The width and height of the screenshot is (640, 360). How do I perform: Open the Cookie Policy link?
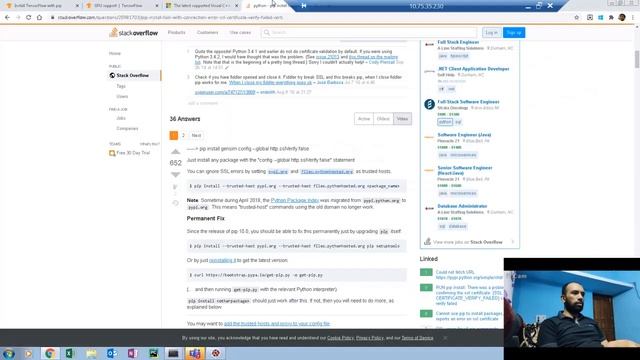(x=340, y=338)
